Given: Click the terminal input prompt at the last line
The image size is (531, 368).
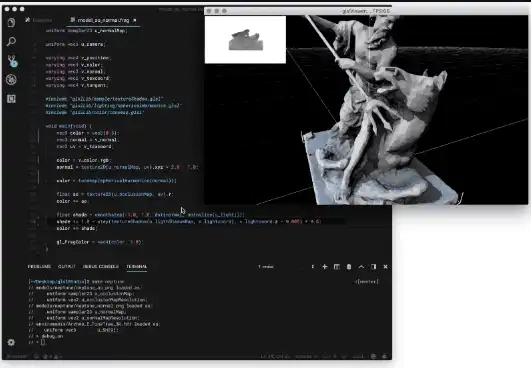Looking at the screenshot, I should point(43,342).
